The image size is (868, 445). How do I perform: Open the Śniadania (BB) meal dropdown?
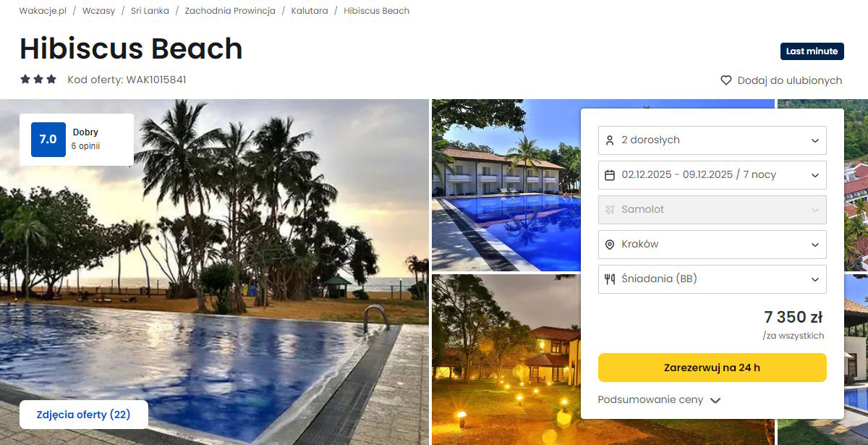712,279
